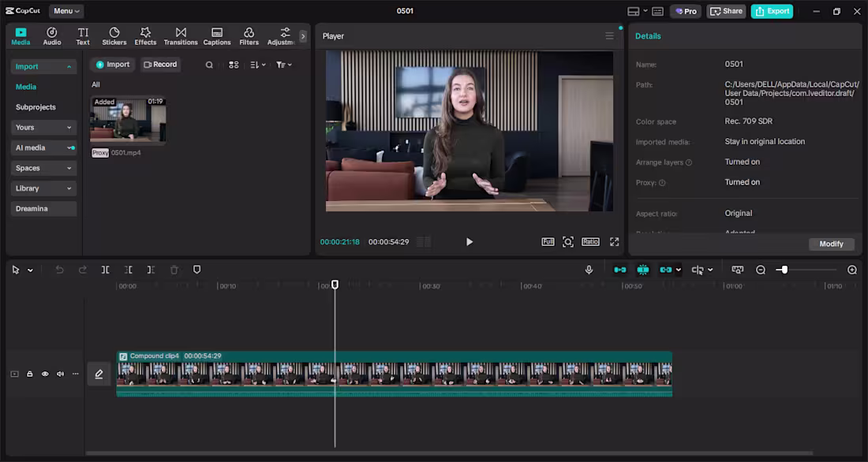Viewport: 868px width, 462px height.
Task: Click the Record button
Action: pos(160,65)
